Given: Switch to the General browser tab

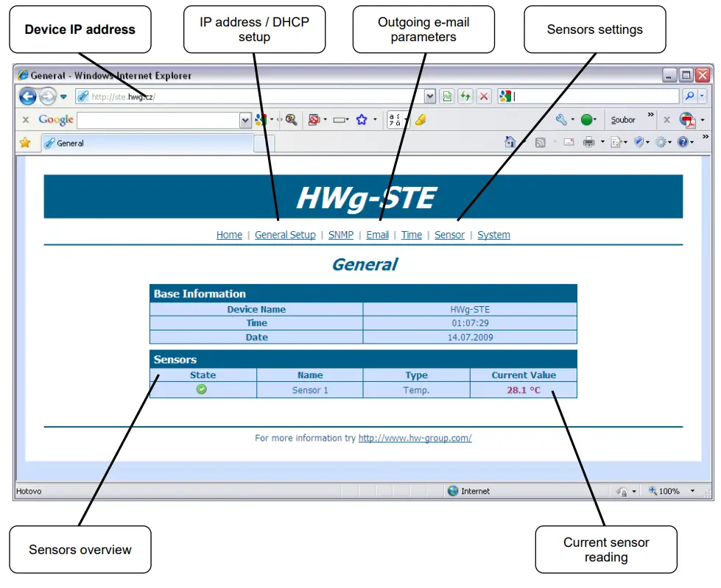Looking at the screenshot, I should click(71, 143).
